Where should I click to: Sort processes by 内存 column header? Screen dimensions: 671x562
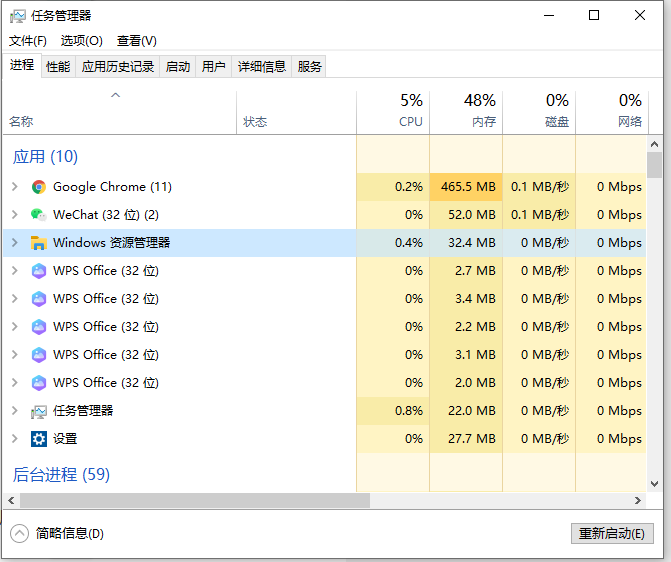coord(466,112)
